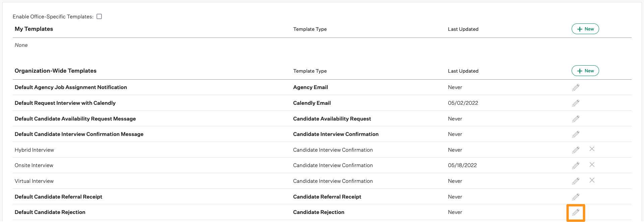Add new Organization-Wide template
This screenshot has width=644, height=222.
[x=585, y=71]
